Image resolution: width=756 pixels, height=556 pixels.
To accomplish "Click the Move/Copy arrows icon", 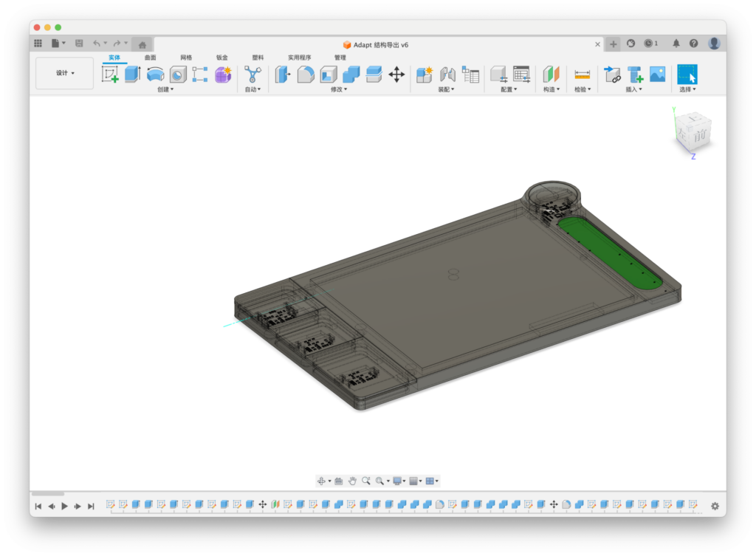I will 396,74.
